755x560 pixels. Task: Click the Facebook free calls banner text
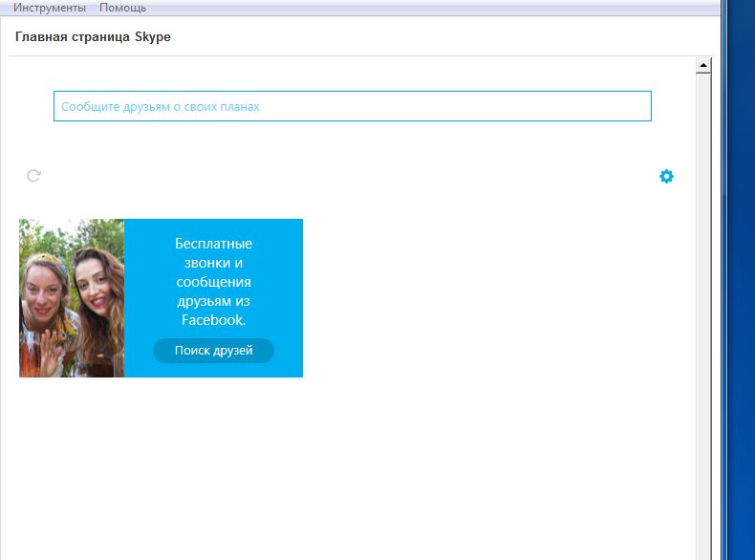coord(213,282)
